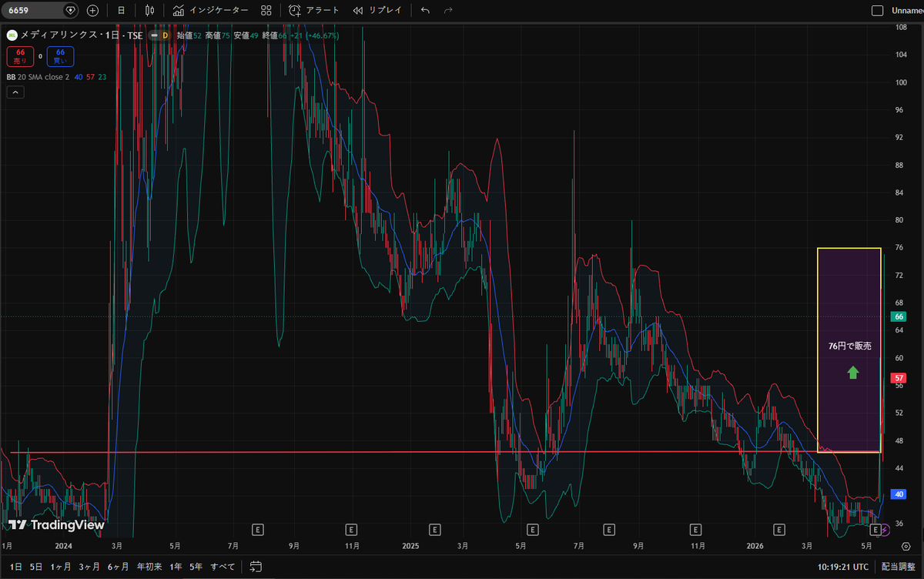Click the 始値 52 open value
The image size is (924, 579).
[189, 35]
